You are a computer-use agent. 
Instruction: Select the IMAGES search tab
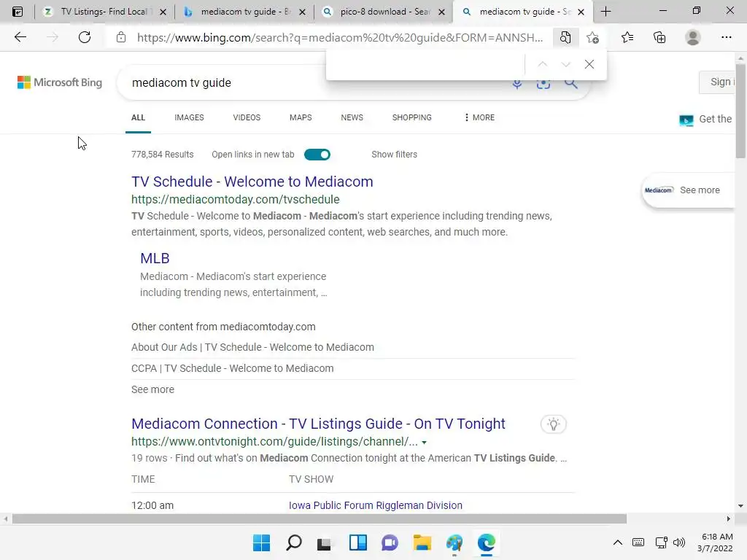[189, 117]
